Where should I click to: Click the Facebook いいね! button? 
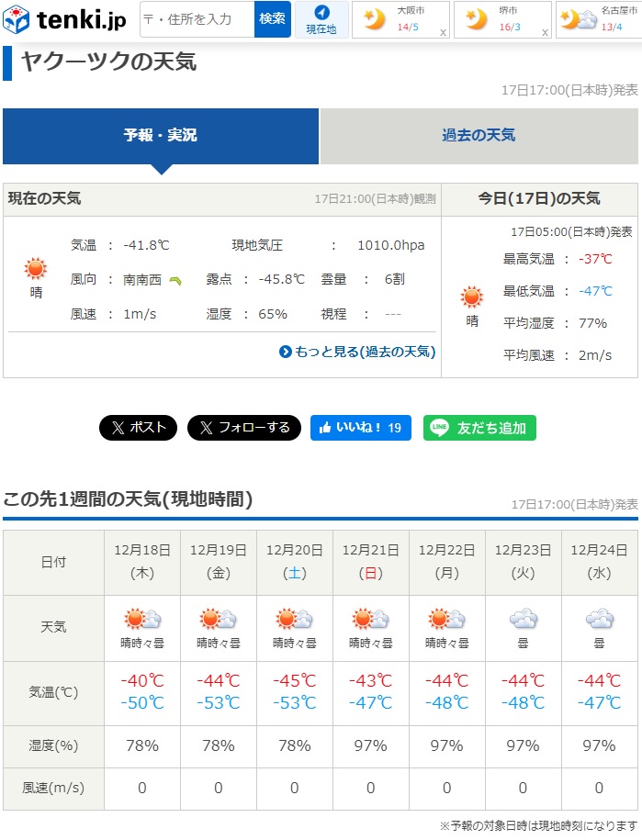click(360, 428)
